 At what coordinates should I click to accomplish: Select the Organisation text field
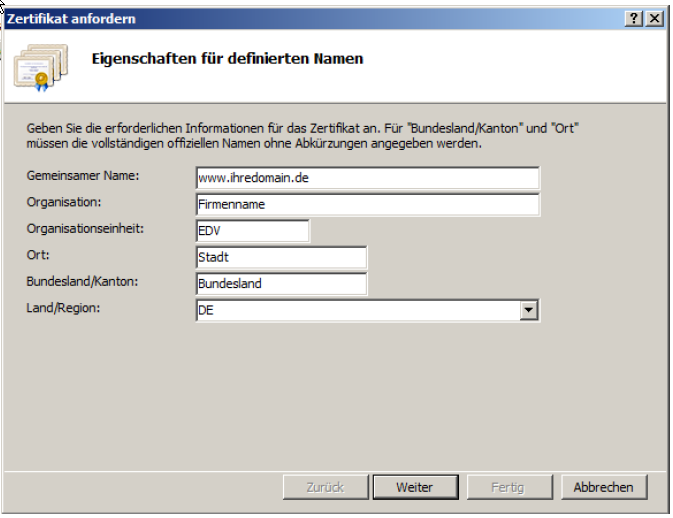(368, 204)
